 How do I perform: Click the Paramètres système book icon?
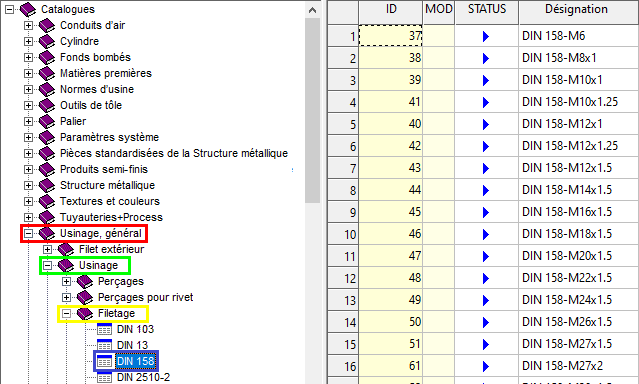pos(47,137)
